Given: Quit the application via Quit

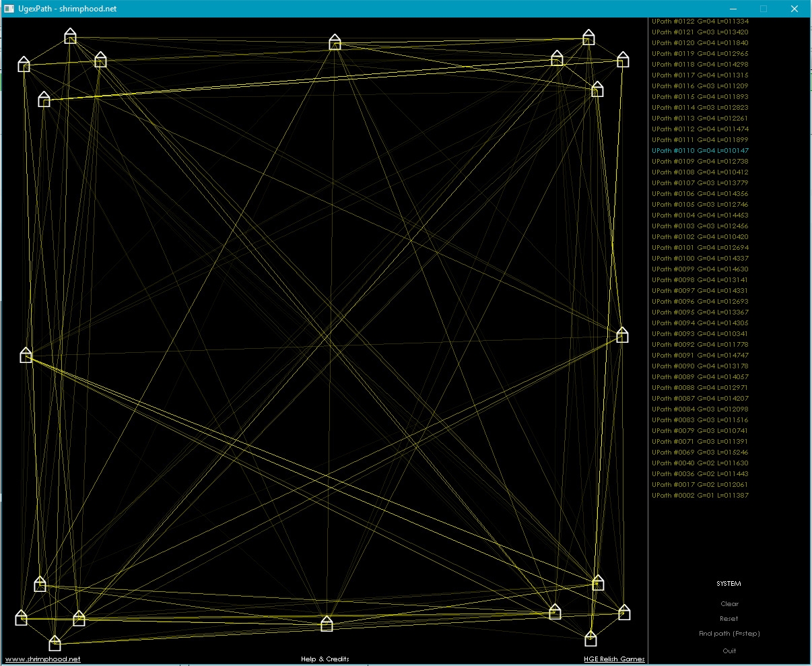Looking at the screenshot, I should tap(729, 651).
